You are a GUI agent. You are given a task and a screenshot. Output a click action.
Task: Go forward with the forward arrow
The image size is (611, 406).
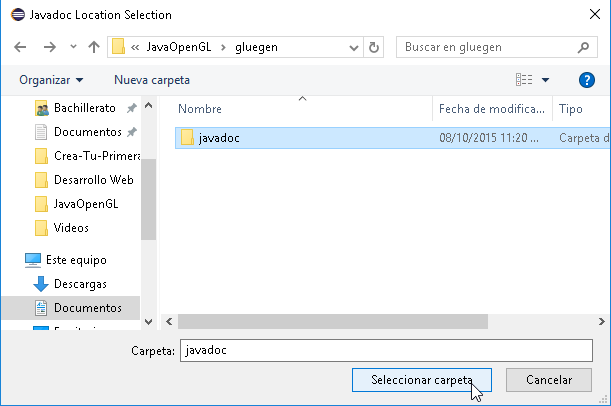(49, 47)
